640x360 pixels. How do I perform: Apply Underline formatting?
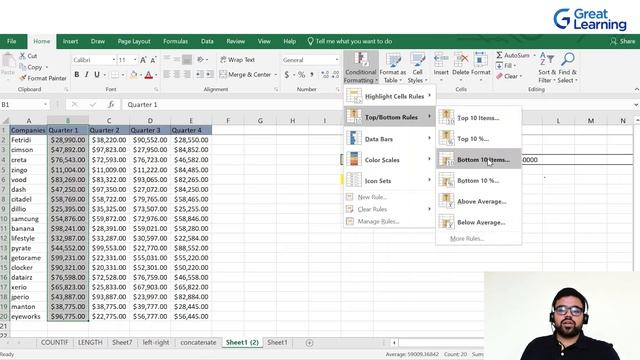(97, 75)
